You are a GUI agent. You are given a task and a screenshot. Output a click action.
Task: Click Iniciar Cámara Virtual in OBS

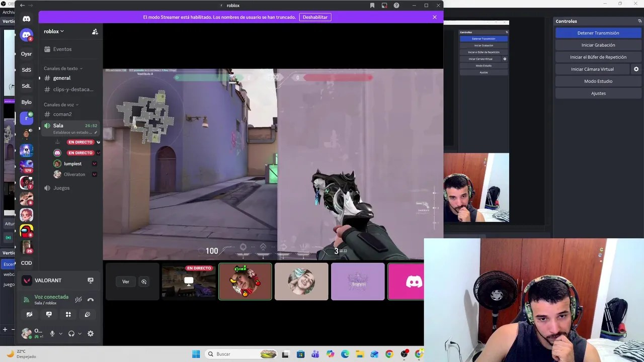[592, 69]
